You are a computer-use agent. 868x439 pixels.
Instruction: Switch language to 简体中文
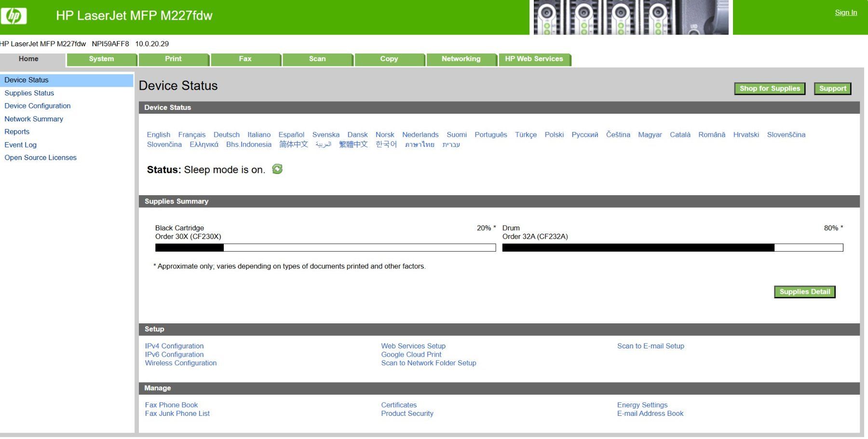coord(294,145)
